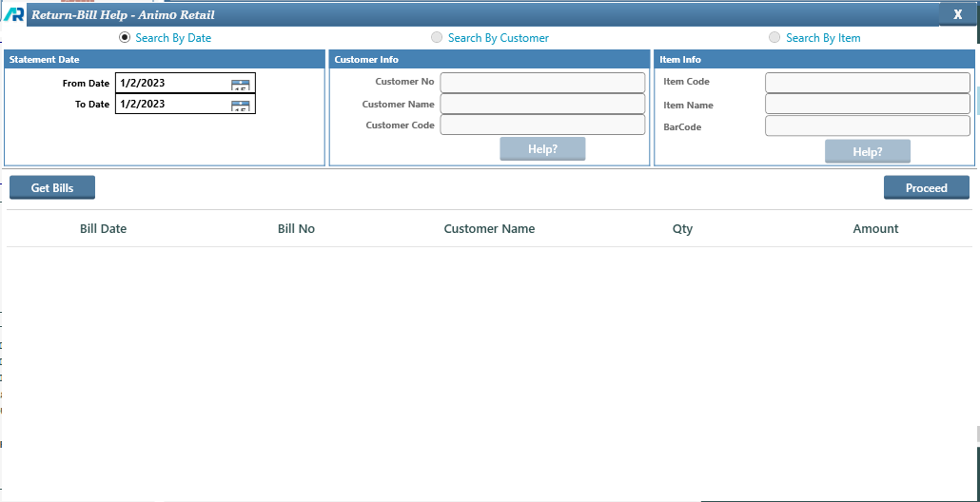Click the Qty column header
This screenshot has height=502, width=980.
682,228
